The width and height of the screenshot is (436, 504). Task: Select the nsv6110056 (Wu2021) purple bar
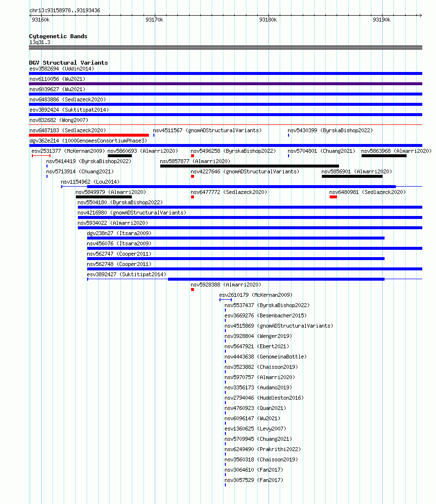[x=225, y=84]
